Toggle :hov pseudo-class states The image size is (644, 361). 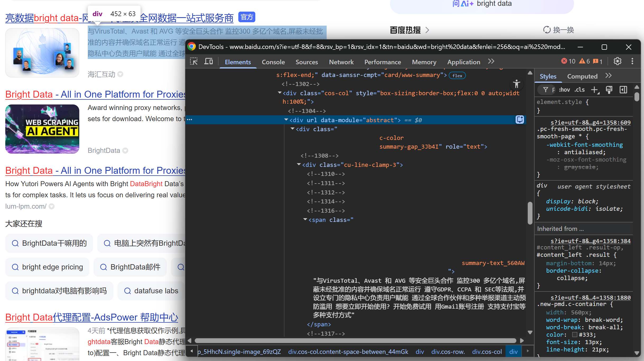(564, 90)
